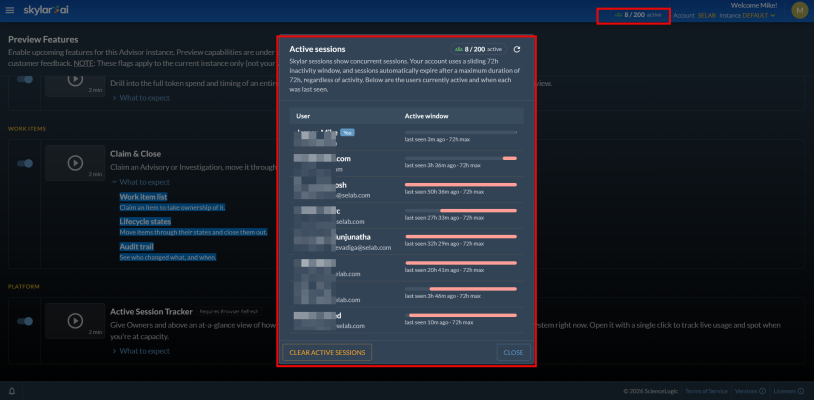Click the 8 / 200 active badge inside dialog
Screen dimensions: 814x400
(478, 49)
